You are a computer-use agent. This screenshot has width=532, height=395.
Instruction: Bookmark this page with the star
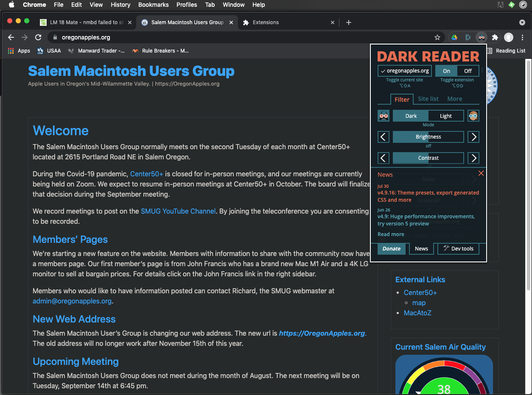[437, 37]
